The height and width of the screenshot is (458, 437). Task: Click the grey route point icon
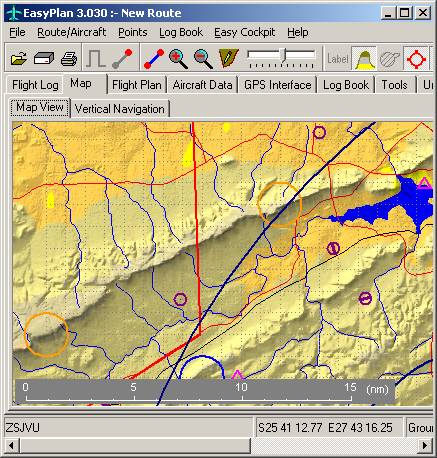122,59
